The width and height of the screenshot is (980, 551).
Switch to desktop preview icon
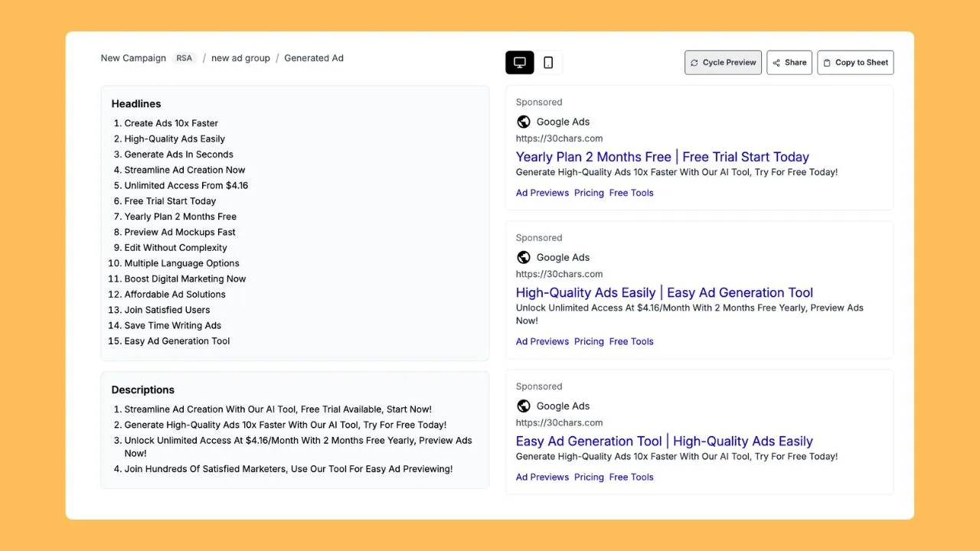point(520,63)
